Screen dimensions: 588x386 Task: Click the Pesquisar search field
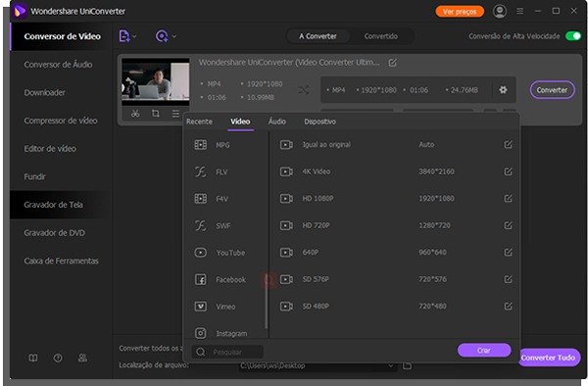[x=227, y=352]
